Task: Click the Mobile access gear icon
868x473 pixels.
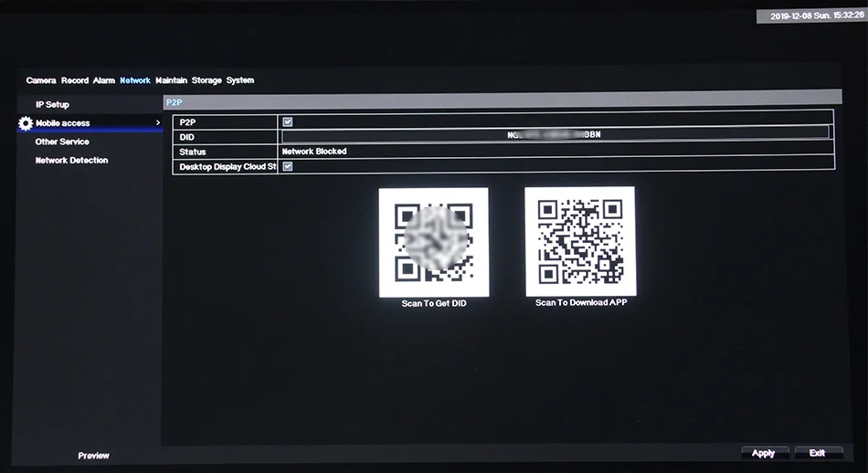Action: tap(26, 122)
